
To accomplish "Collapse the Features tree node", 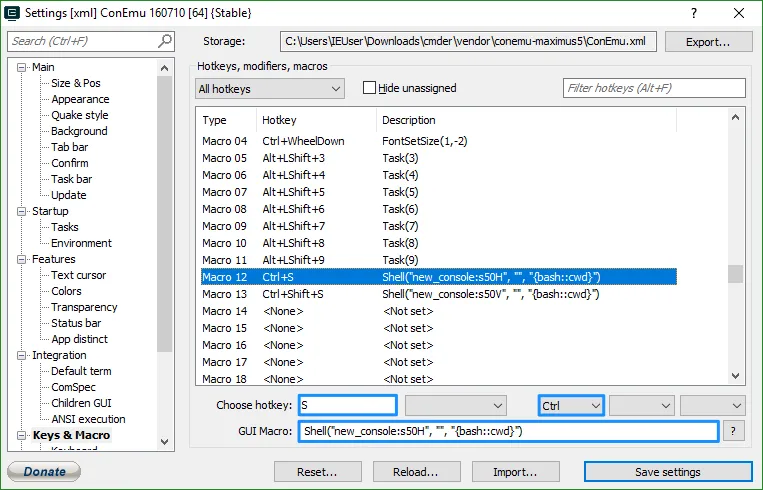I will [23, 259].
